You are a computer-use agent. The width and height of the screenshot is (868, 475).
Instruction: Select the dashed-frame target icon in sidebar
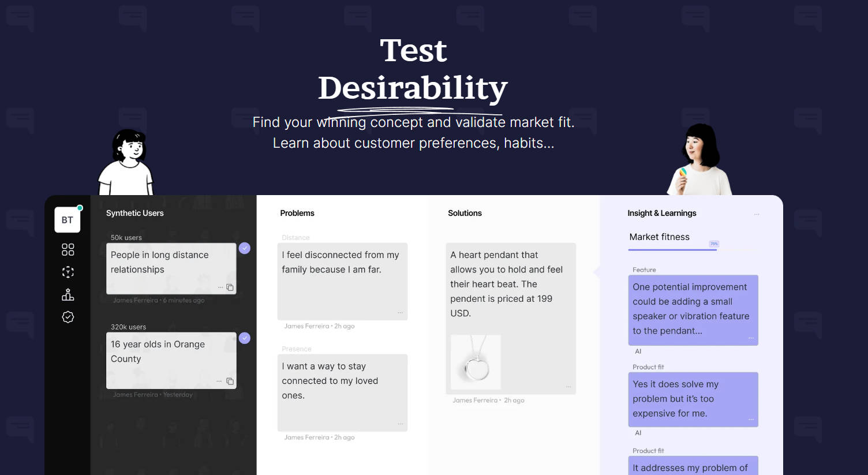click(68, 272)
